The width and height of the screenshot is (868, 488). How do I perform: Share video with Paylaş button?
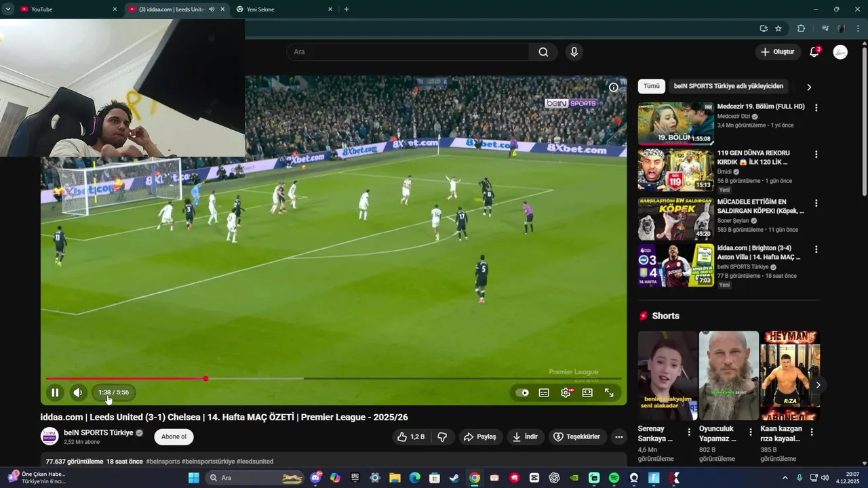click(479, 437)
